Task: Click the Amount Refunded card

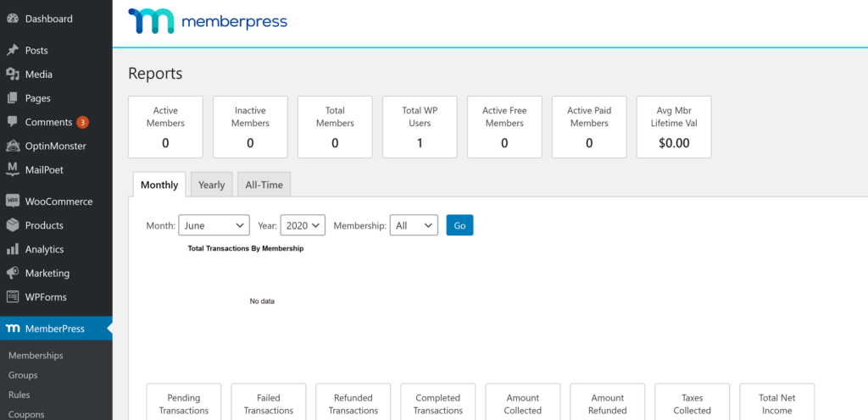Action: click(607, 401)
